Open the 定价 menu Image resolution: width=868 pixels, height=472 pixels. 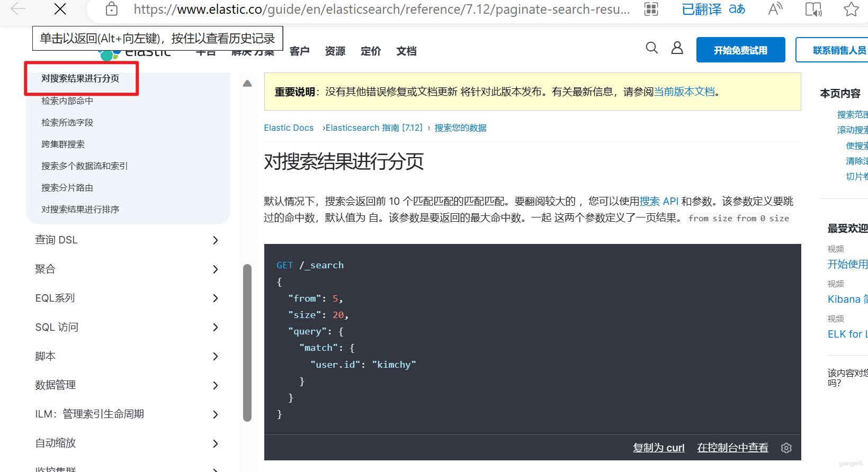pyautogui.click(x=371, y=51)
